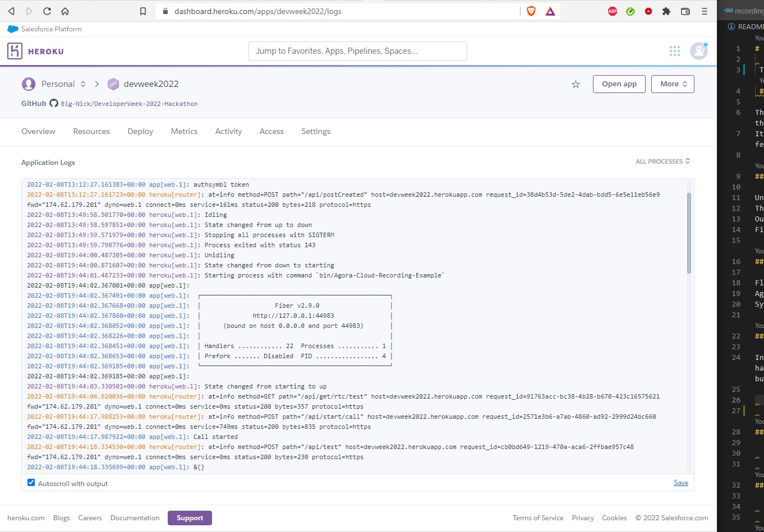
Task: Open Brave Rewards triangle icon
Action: [550, 11]
